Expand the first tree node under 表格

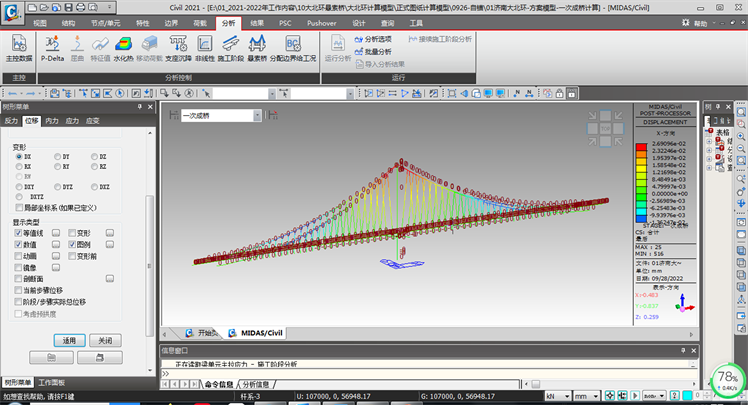point(709,142)
